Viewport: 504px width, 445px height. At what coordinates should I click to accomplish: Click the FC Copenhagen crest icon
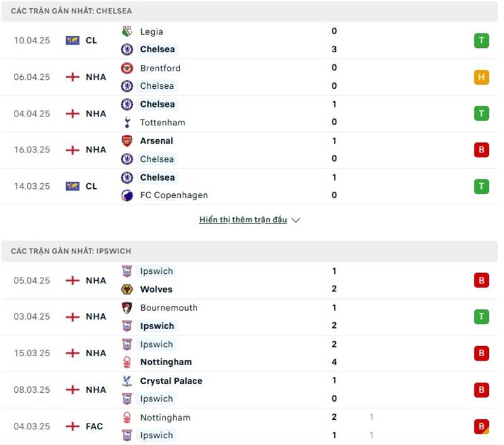[127, 195]
